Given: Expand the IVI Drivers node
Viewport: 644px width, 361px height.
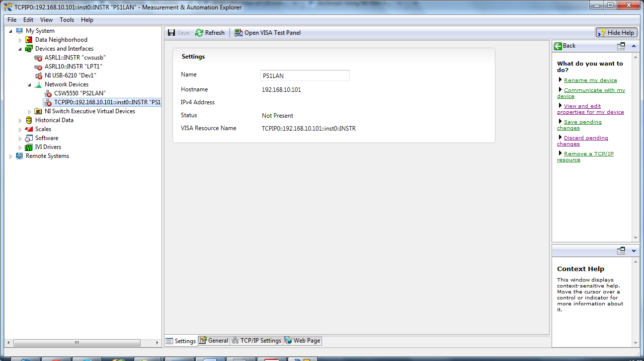Looking at the screenshot, I should [20, 147].
